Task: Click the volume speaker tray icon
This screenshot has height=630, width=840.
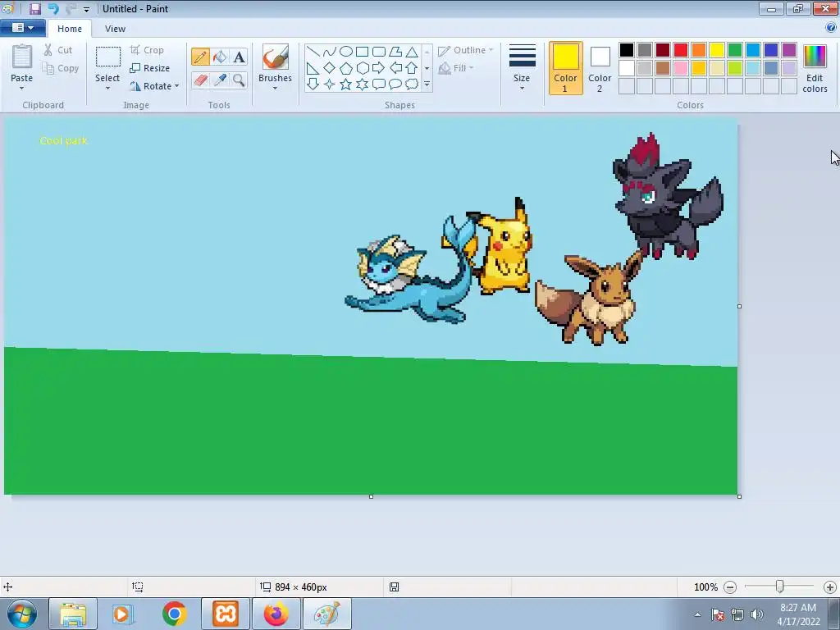Action: pyautogui.click(x=756, y=614)
